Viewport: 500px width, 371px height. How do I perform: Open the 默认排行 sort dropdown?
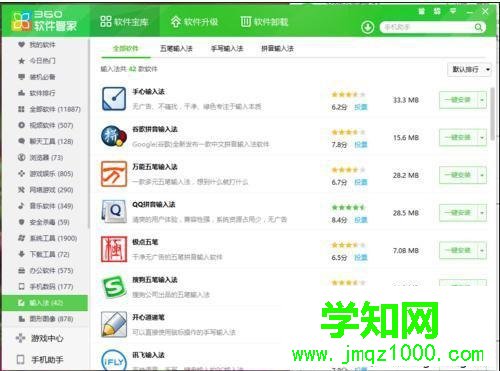(x=469, y=69)
